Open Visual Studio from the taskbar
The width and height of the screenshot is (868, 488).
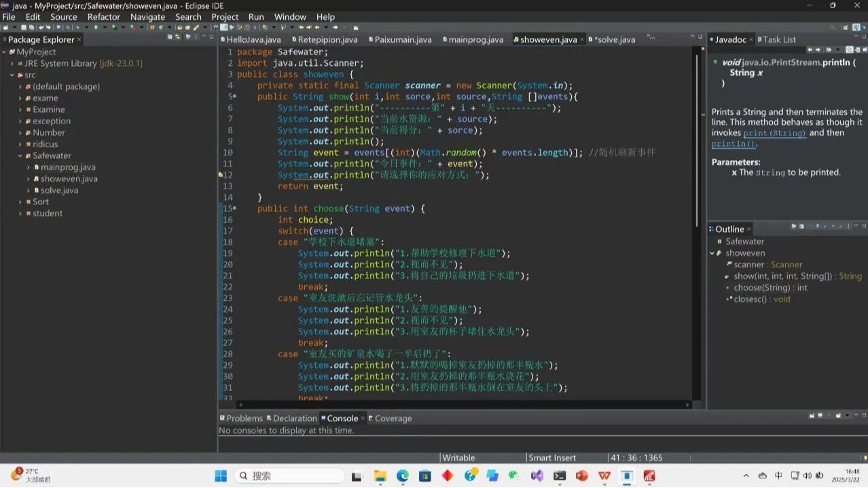point(537,476)
